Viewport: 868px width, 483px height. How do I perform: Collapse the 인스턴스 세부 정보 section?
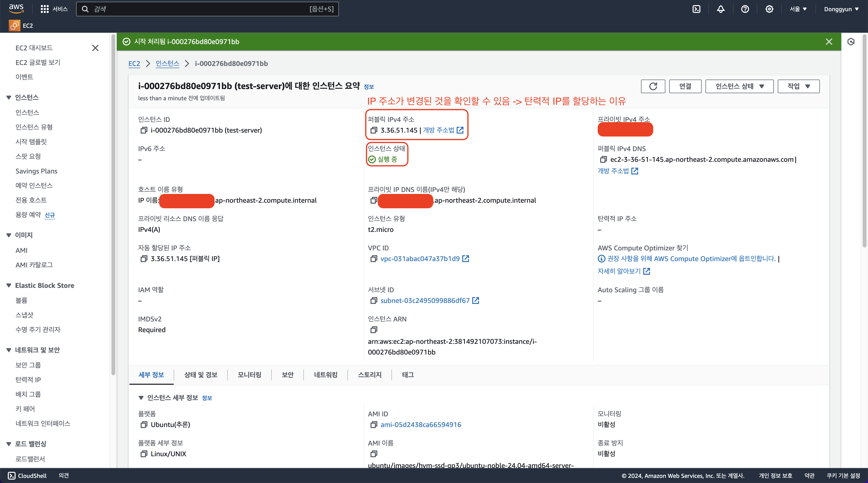pos(141,398)
